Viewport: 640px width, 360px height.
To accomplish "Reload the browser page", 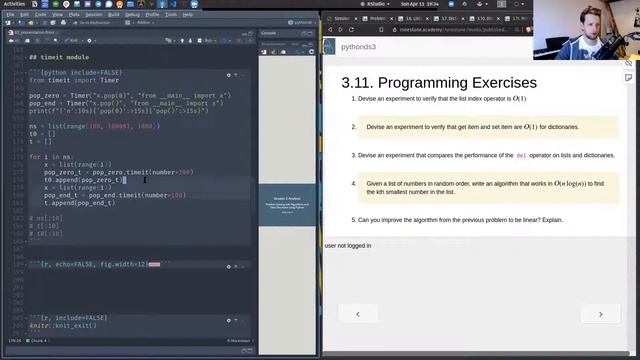I will [x=351, y=30].
